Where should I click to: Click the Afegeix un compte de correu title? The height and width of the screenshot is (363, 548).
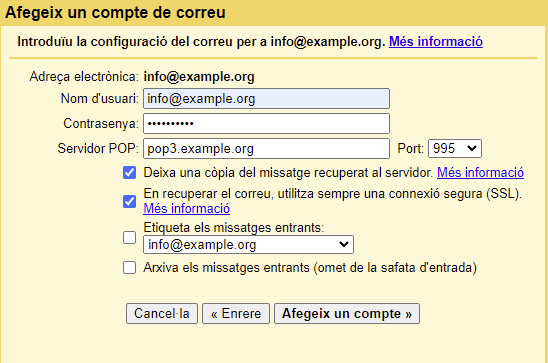[x=115, y=13]
